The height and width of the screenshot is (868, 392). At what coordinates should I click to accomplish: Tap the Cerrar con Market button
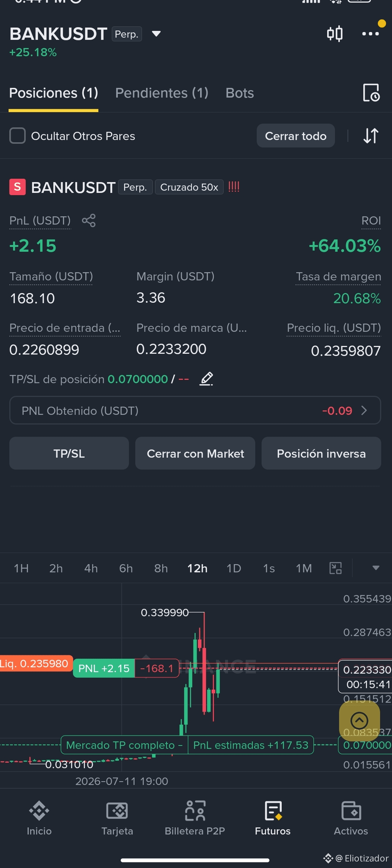click(195, 454)
